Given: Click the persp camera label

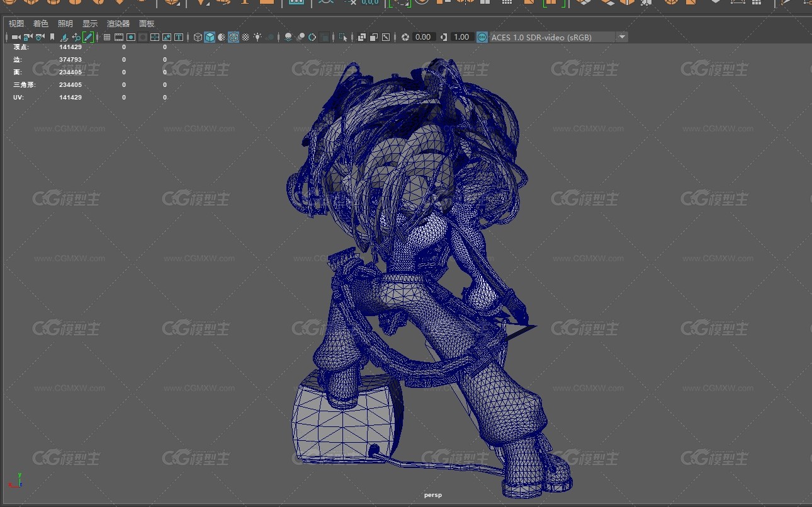Looking at the screenshot, I should 432,495.
